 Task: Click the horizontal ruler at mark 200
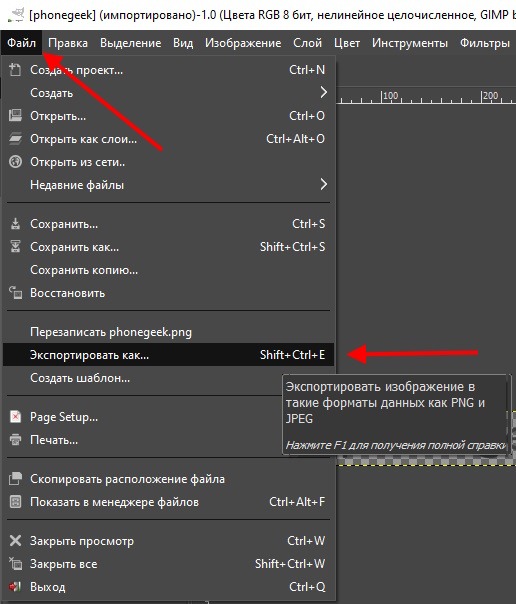(x=490, y=96)
